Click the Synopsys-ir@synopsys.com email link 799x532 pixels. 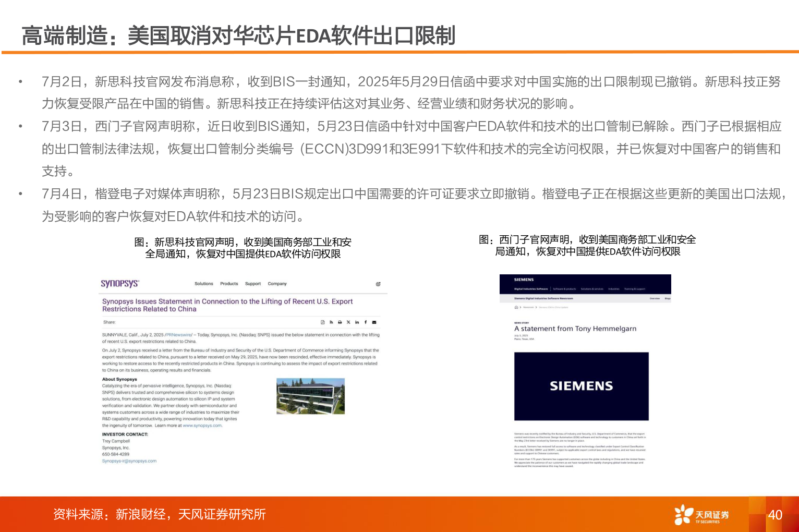129,461
